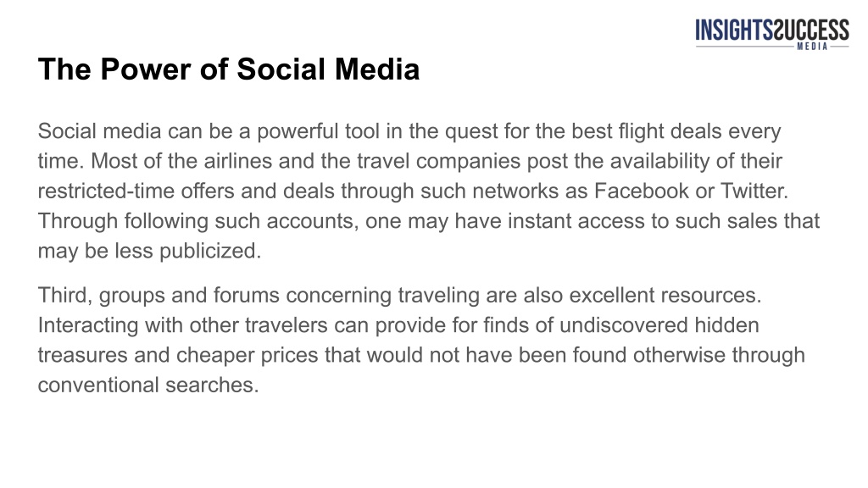
Task: Click the phrase less publicized
Action: tap(187, 251)
